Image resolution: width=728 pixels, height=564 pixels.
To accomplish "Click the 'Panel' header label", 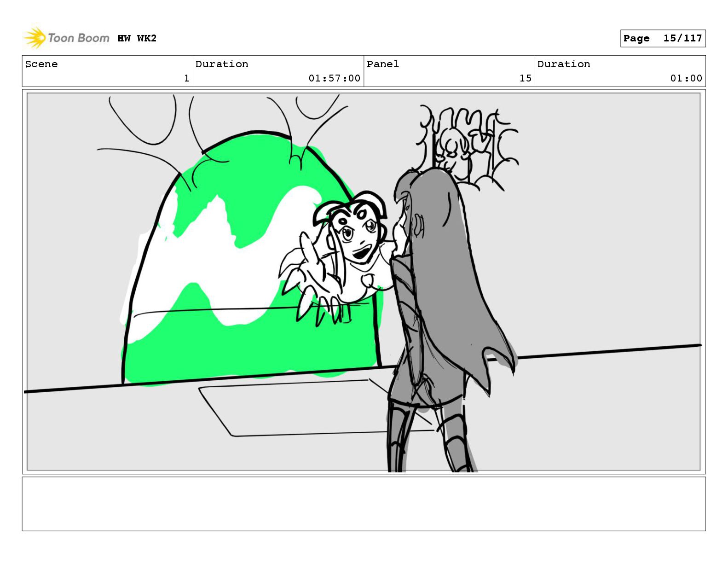I will (x=383, y=64).
